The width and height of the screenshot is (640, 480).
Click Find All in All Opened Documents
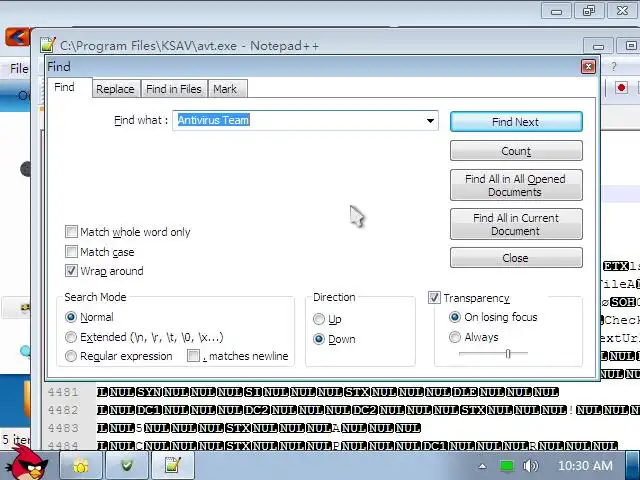516,185
